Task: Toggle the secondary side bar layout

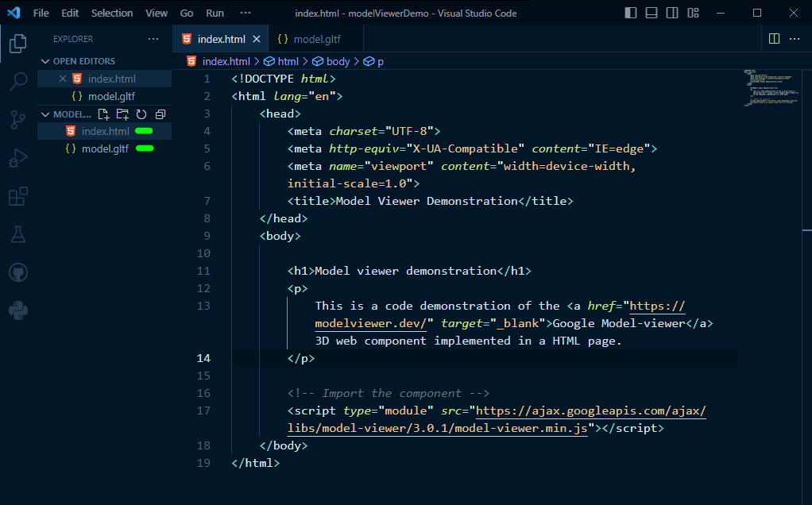Action: coord(672,13)
